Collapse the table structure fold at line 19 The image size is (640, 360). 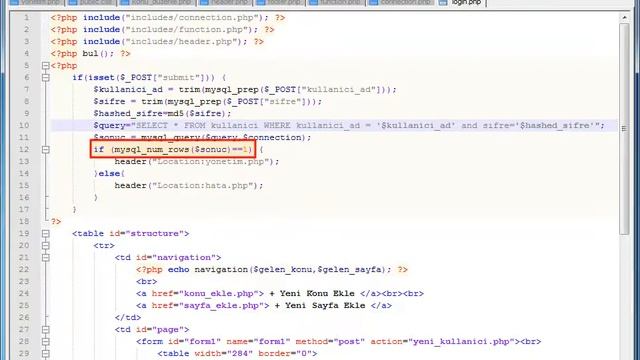[x=46, y=233]
